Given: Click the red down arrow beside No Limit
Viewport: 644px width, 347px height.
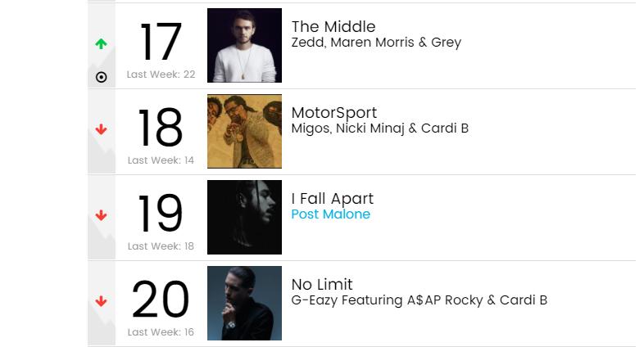Looking at the screenshot, I should pos(102,302).
